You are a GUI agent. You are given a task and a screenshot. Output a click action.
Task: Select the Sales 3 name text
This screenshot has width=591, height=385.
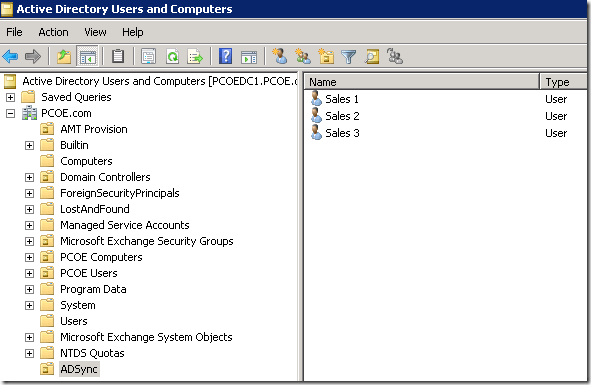pyautogui.click(x=342, y=133)
